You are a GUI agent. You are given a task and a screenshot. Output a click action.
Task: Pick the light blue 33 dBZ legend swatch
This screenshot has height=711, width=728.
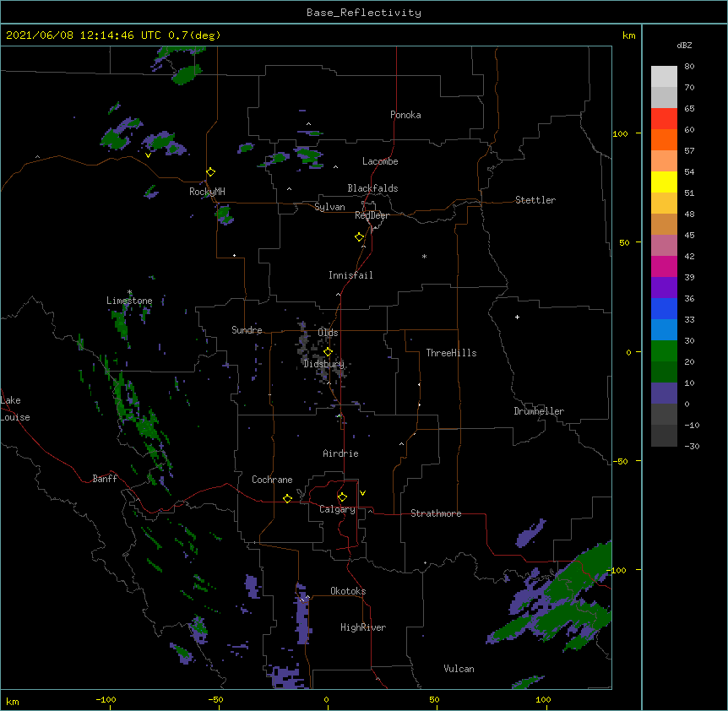[x=664, y=330]
